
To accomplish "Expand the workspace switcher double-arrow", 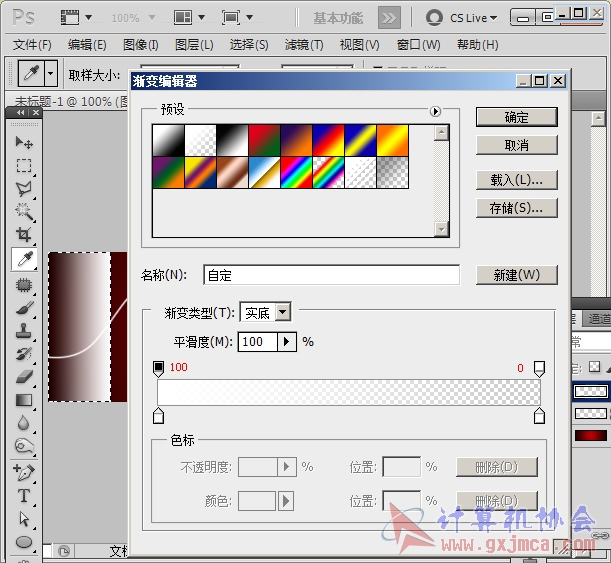I will pyautogui.click(x=389, y=18).
